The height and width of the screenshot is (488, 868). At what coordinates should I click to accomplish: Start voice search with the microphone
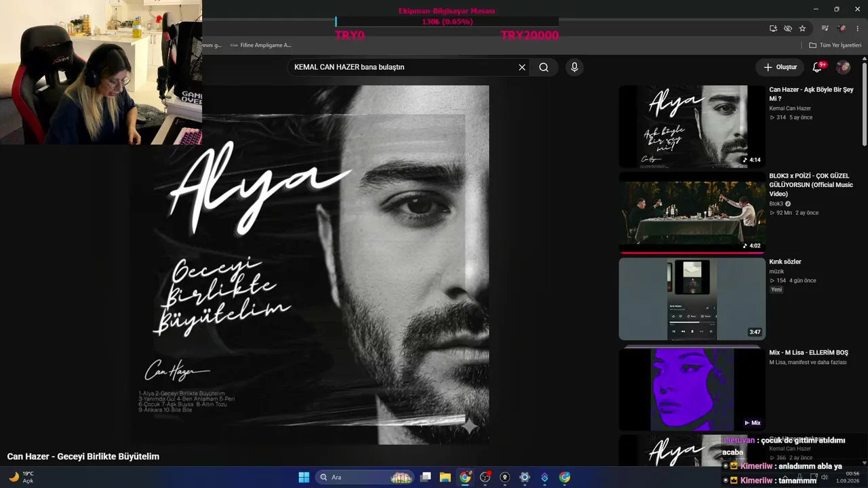coord(574,67)
